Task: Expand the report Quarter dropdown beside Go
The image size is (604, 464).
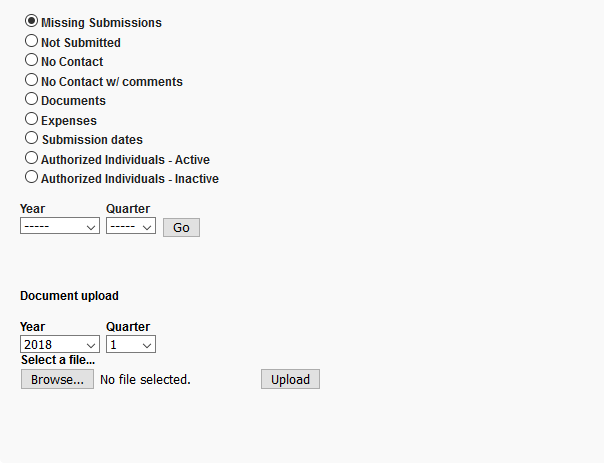Action: coord(131,227)
